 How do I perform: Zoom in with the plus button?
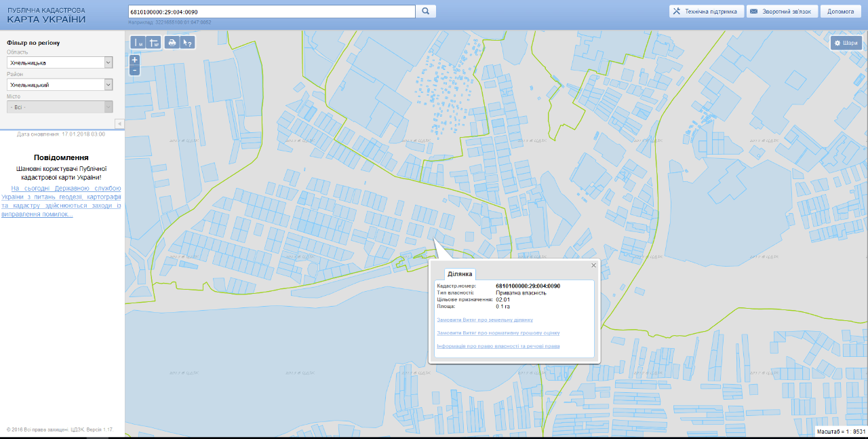(135, 60)
